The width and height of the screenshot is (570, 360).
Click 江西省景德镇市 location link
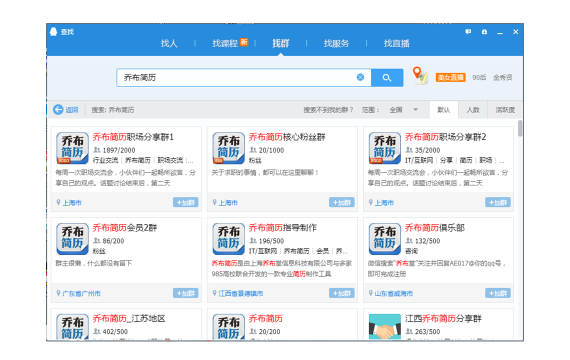[x=241, y=293]
